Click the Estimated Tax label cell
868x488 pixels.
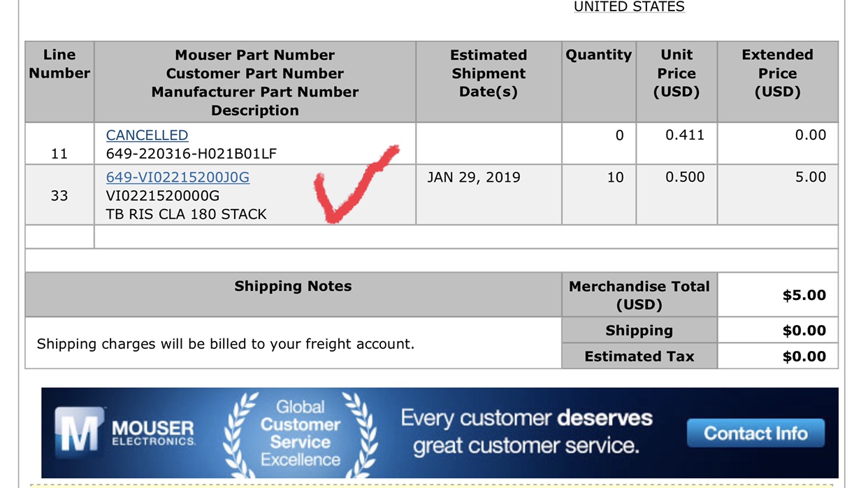click(639, 356)
